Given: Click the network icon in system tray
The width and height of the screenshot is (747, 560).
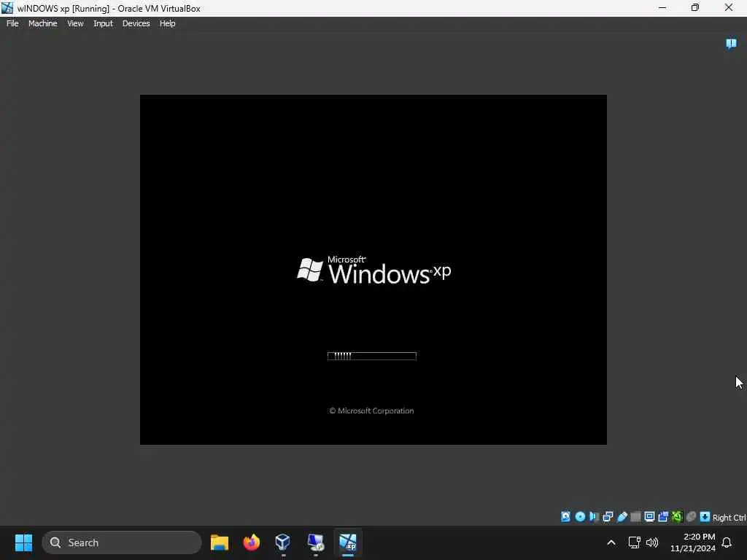Looking at the screenshot, I should (x=634, y=542).
